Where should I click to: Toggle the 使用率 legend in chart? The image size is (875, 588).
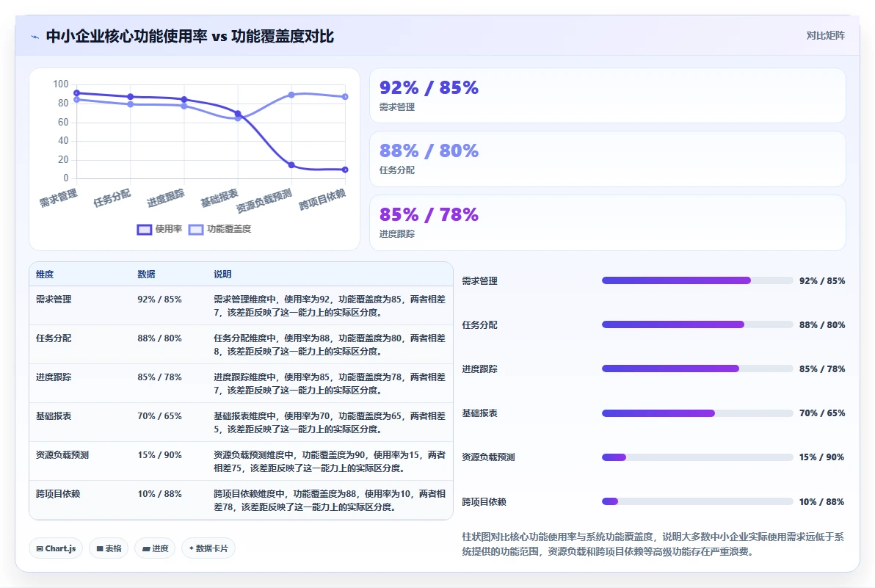(x=159, y=229)
